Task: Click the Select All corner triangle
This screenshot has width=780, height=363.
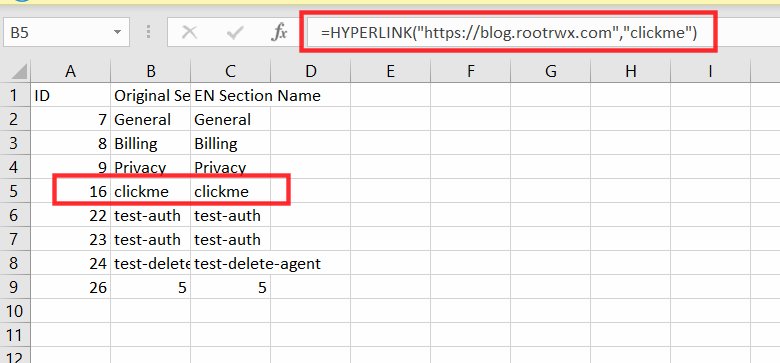Action: [19, 72]
